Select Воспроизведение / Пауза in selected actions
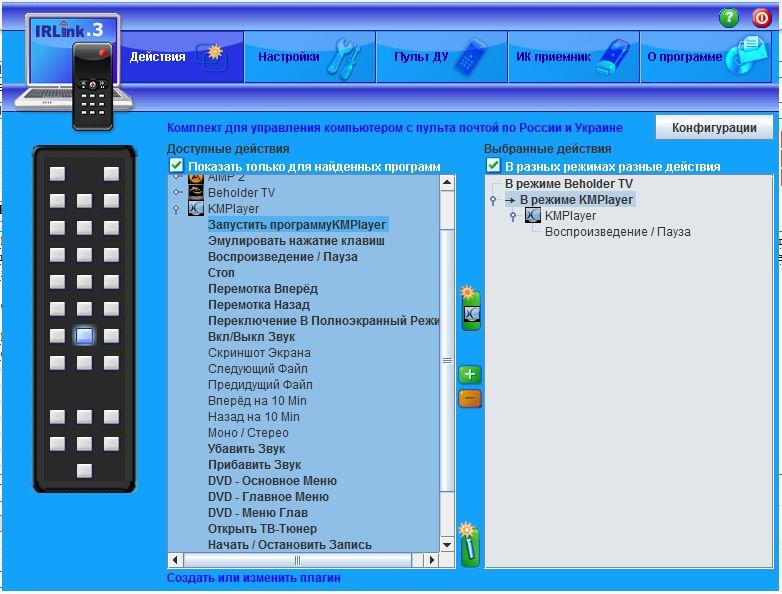Screen dimensions: 782x594 [617, 232]
